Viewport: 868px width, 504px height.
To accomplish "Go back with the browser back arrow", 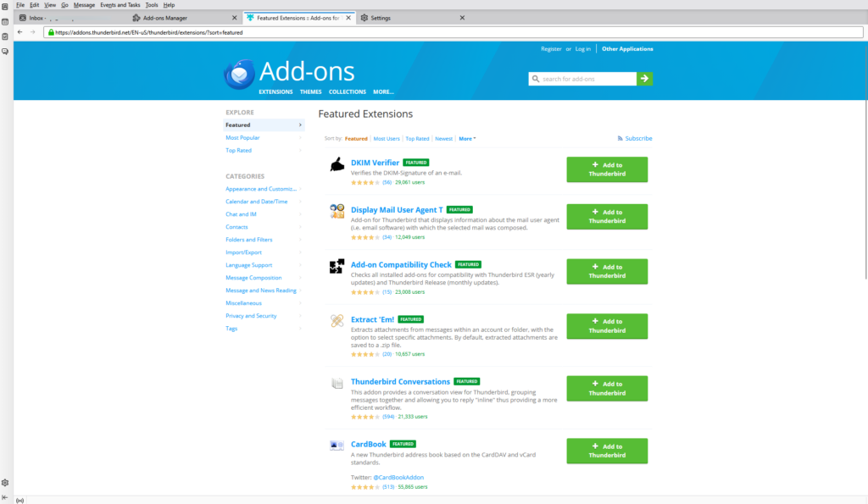I will click(20, 32).
